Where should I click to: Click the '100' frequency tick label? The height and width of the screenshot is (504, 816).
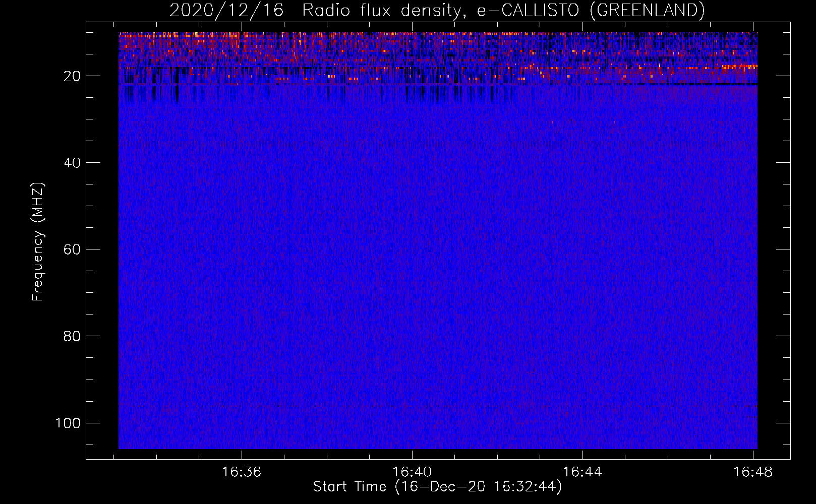coord(68,423)
